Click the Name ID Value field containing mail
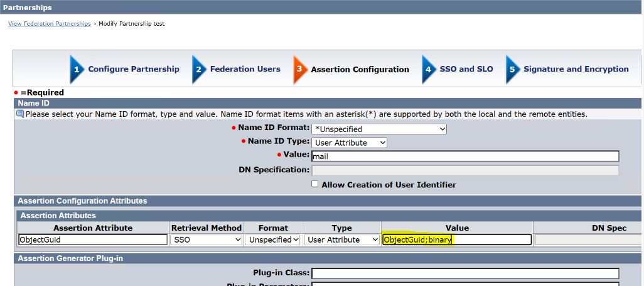 (x=464, y=157)
